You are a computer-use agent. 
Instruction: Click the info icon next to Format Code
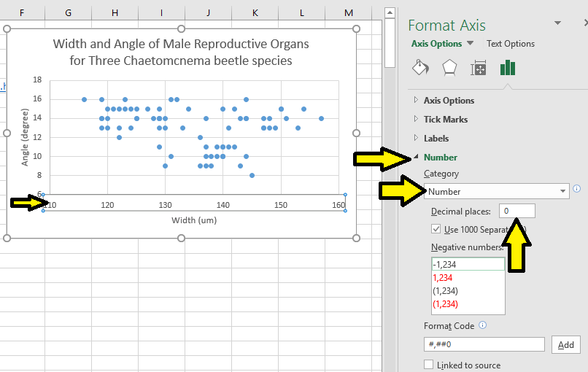point(483,325)
